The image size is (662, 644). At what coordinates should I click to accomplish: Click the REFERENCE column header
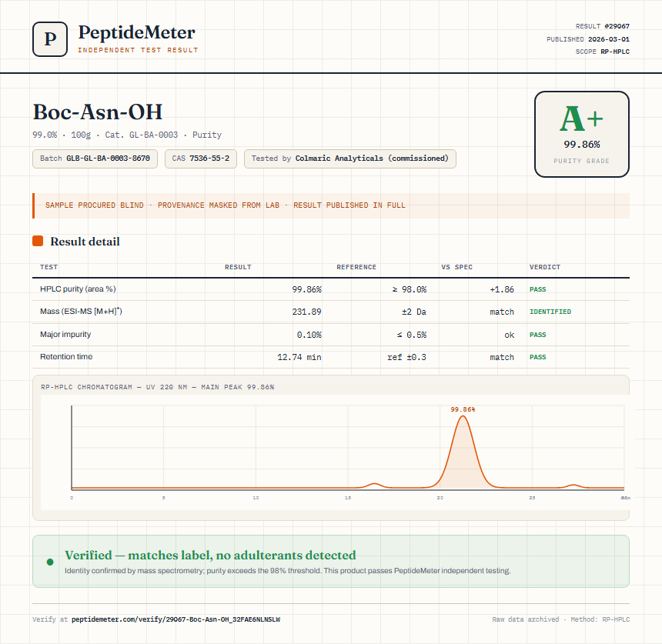[x=356, y=267]
